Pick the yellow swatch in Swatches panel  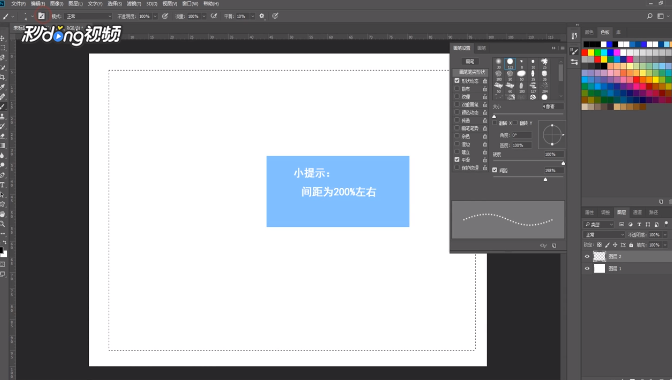tap(591, 53)
